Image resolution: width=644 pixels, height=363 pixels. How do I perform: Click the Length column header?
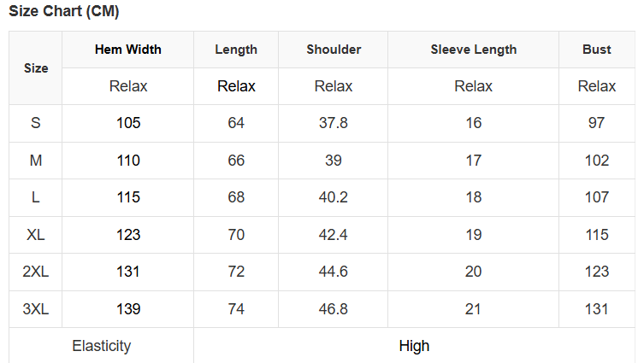(236, 50)
